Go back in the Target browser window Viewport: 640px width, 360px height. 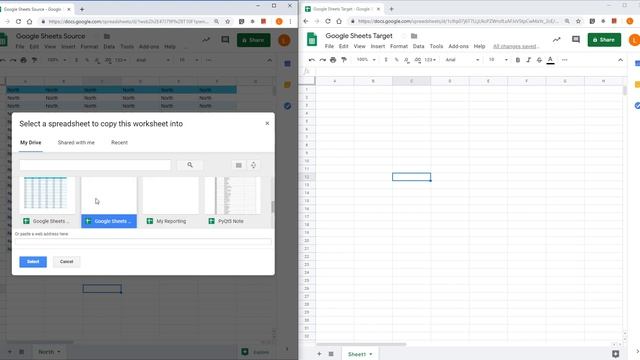[x=306, y=21]
